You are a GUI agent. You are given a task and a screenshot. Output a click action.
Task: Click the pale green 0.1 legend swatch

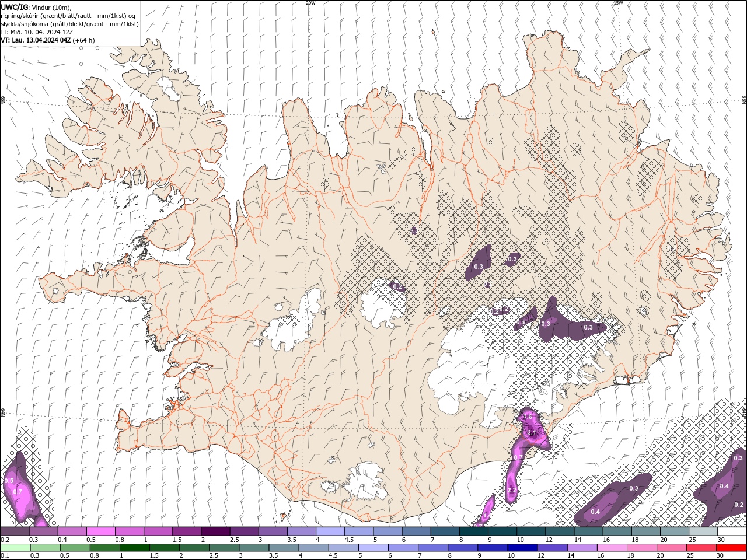(x=15, y=548)
